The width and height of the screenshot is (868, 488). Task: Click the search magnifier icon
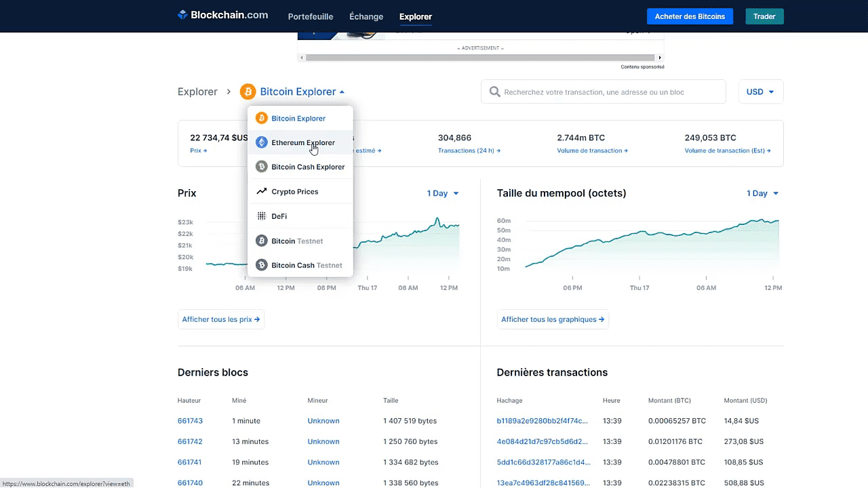point(495,91)
